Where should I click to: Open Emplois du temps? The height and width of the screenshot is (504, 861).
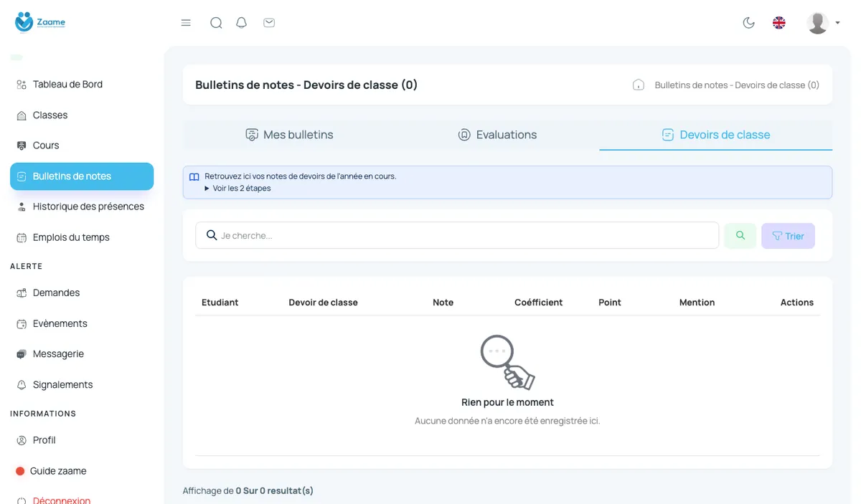coord(71,237)
